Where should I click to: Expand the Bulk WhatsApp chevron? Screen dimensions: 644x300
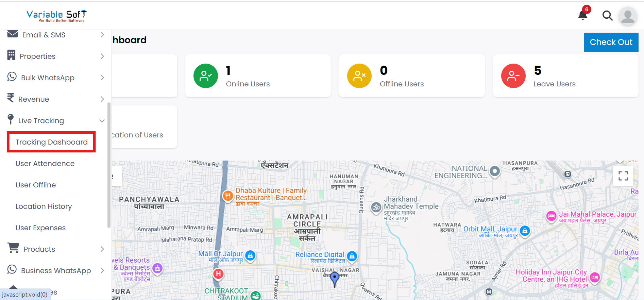pos(102,78)
